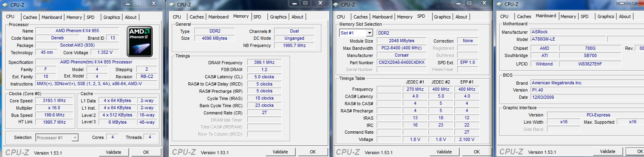Click the SPD Ext. value EPP 1.0

(x=468, y=63)
